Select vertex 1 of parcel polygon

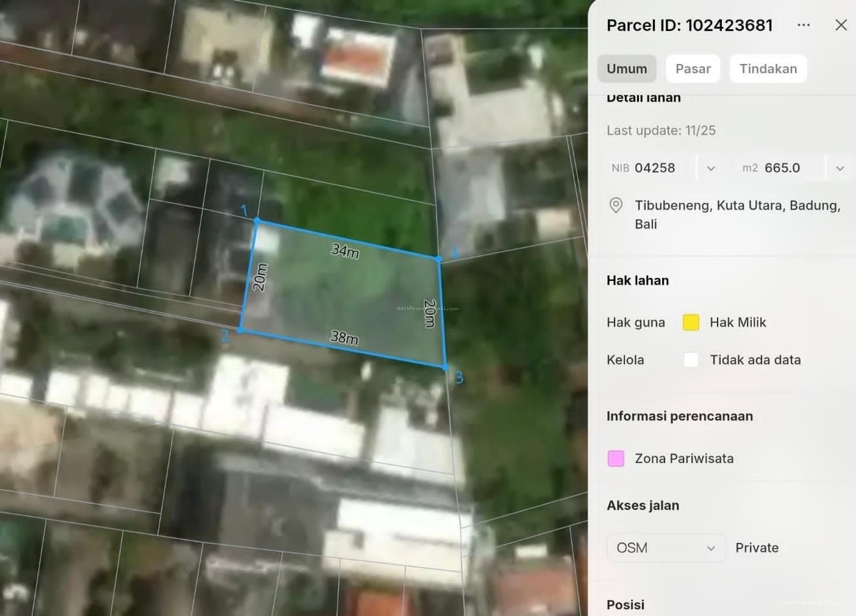257,221
